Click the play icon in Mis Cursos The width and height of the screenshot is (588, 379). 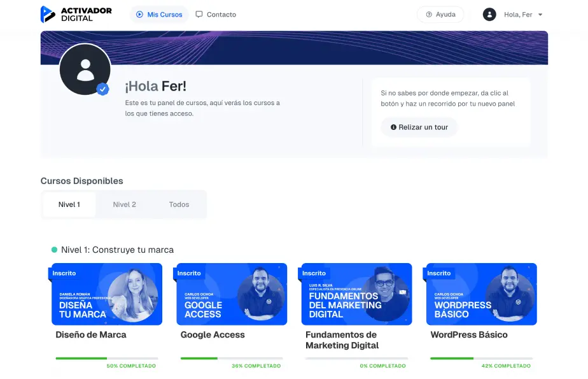(139, 15)
